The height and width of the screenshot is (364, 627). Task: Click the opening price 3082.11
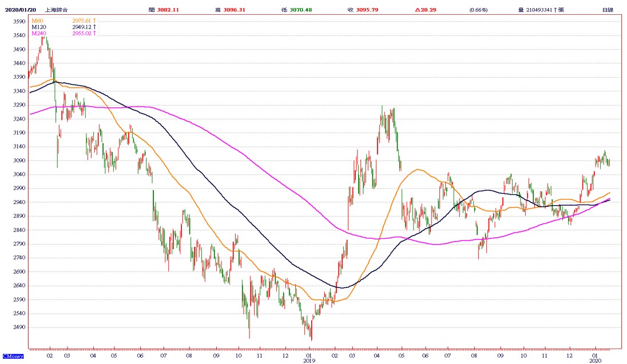click(x=168, y=10)
